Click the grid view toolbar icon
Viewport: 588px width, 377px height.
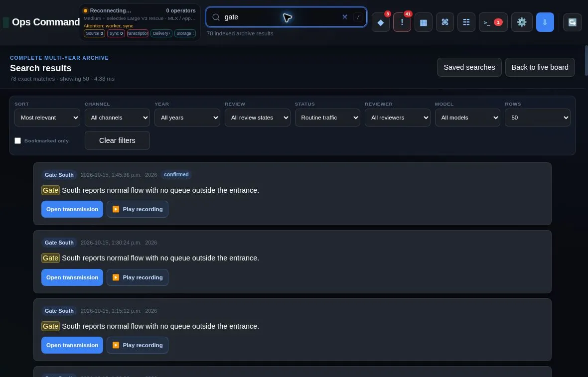(424, 22)
